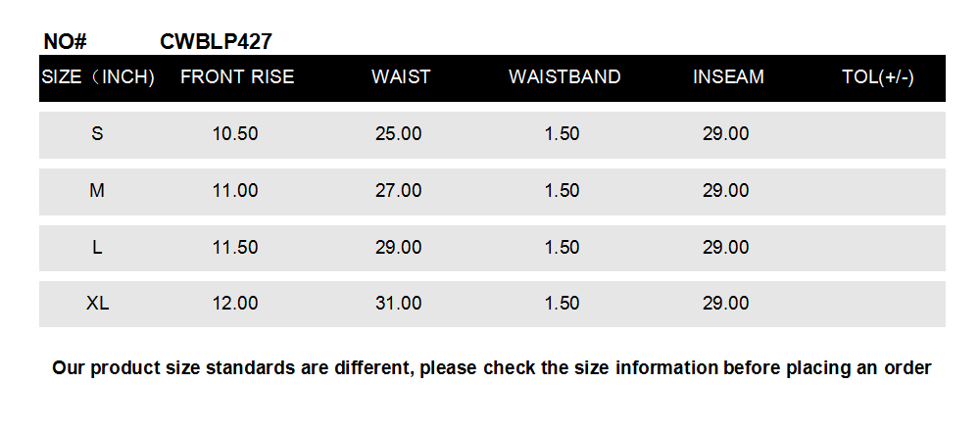Click the 11.50 front rise value

pos(235,248)
